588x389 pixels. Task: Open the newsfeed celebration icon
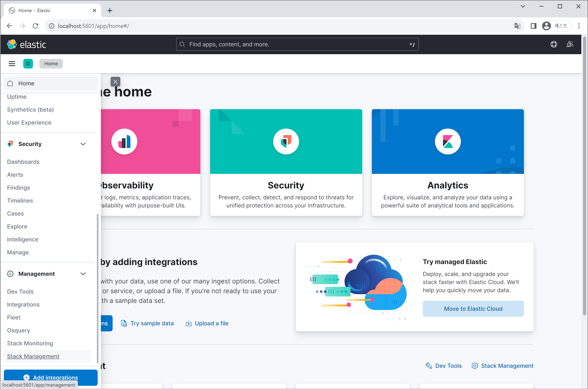pos(570,44)
